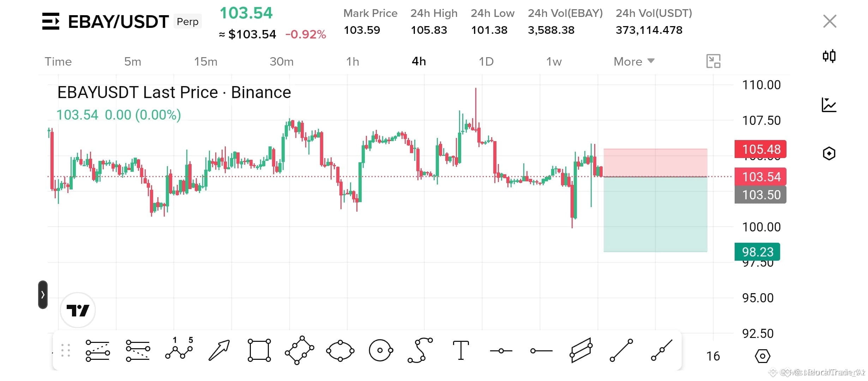Image resolution: width=868 pixels, height=381 pixels.
Task: Switch to the 1D timeframe
Action: point(486,61)
